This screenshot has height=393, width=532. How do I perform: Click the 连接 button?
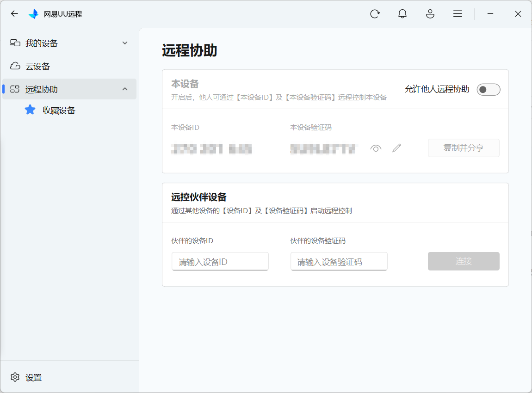(463, 261)
